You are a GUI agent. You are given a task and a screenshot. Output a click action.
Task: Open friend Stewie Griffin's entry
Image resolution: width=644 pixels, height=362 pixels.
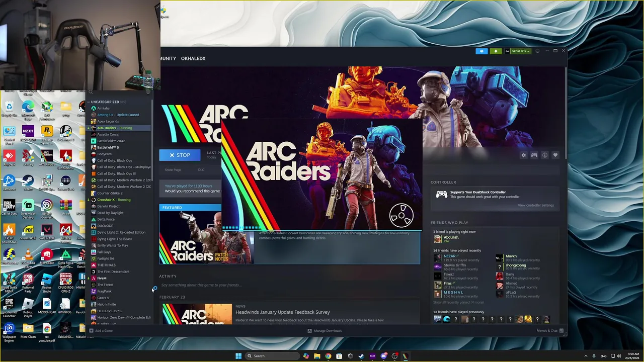(456, 267)
